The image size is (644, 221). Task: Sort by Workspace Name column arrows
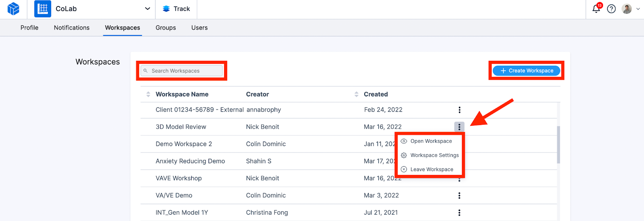tap(148, 94)
